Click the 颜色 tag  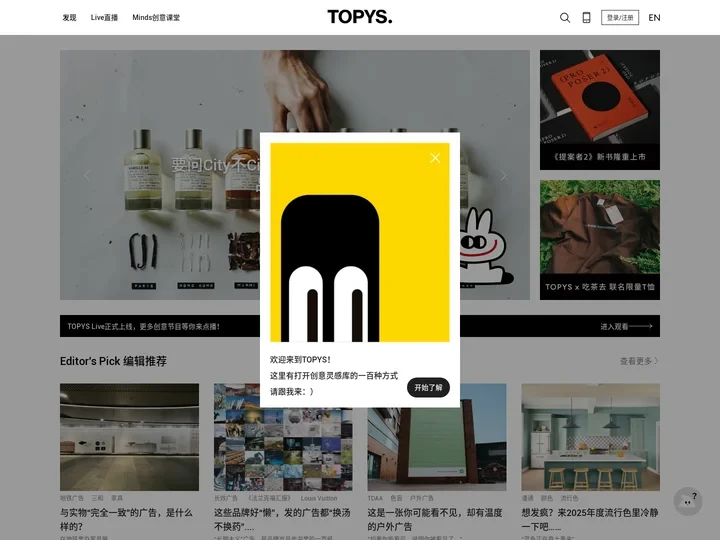(x=547, y=498)
